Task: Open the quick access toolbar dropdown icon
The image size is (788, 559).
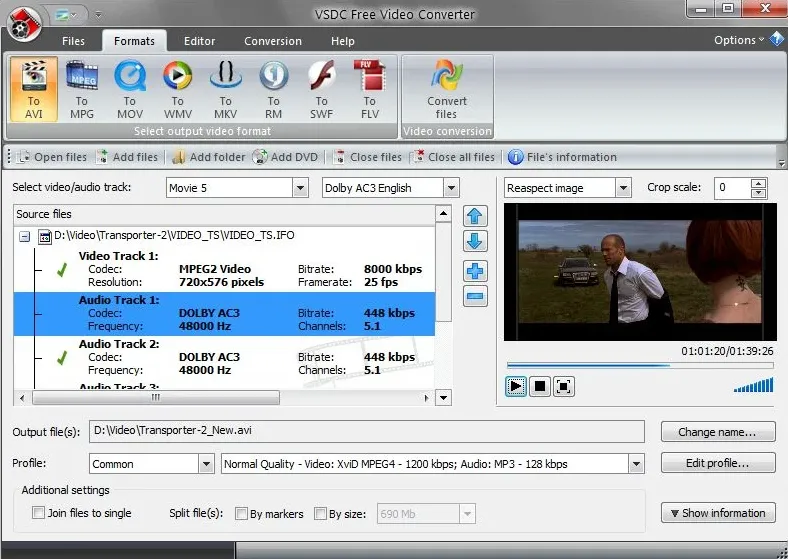Action: 98,15
